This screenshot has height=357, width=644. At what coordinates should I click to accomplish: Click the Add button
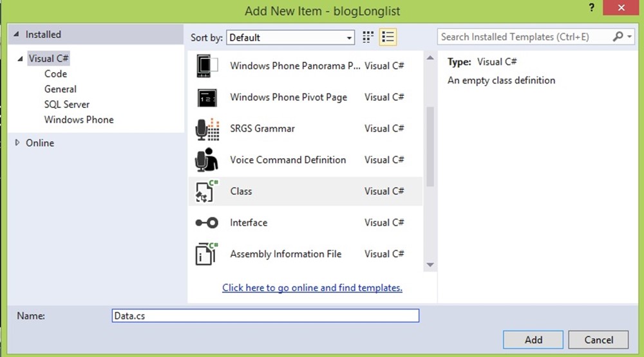pyautogui.click(x=533, y=340)
